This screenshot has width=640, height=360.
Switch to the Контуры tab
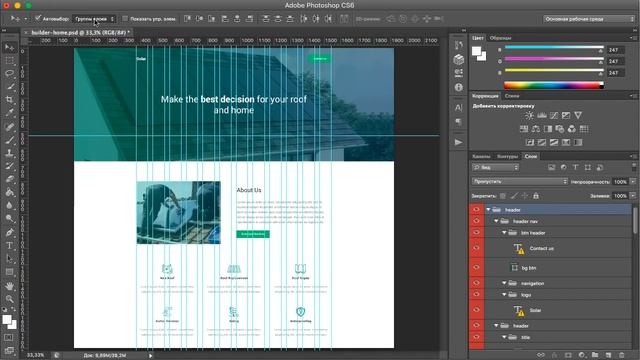coord(507,156)
